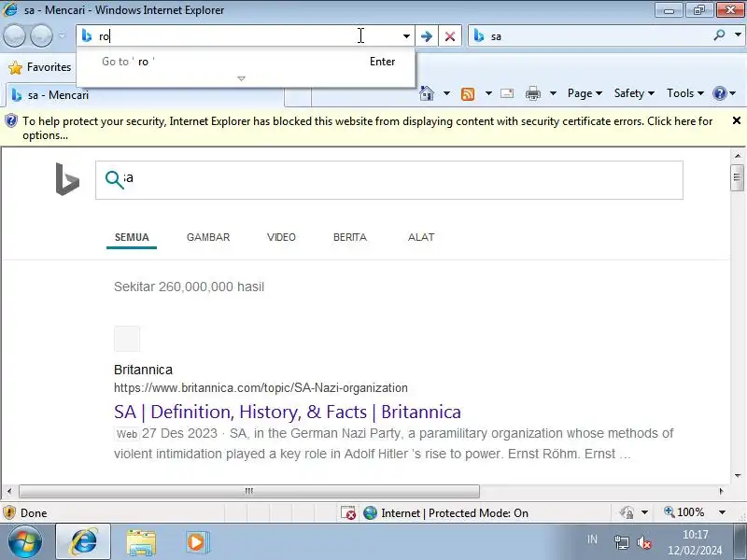Open Windows Media Player from the taskbar
This screenshot has height=560, width=747.
coord(197,542)
